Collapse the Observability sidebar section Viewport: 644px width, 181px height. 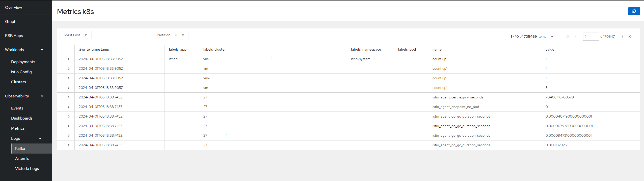tap(42, 96)
